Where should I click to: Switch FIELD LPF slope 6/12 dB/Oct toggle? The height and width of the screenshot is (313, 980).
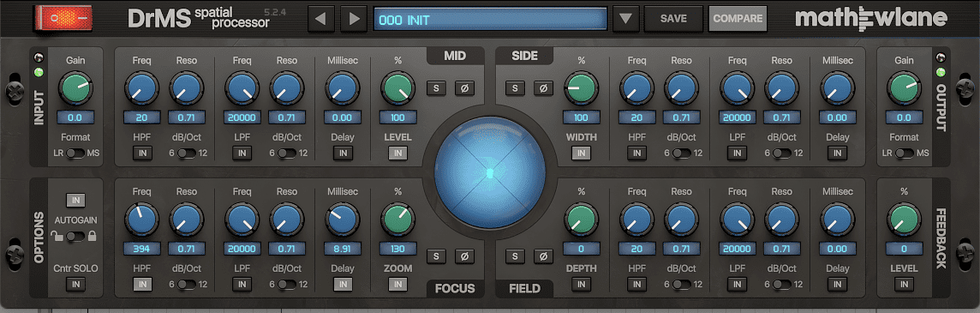click(781, 285)
